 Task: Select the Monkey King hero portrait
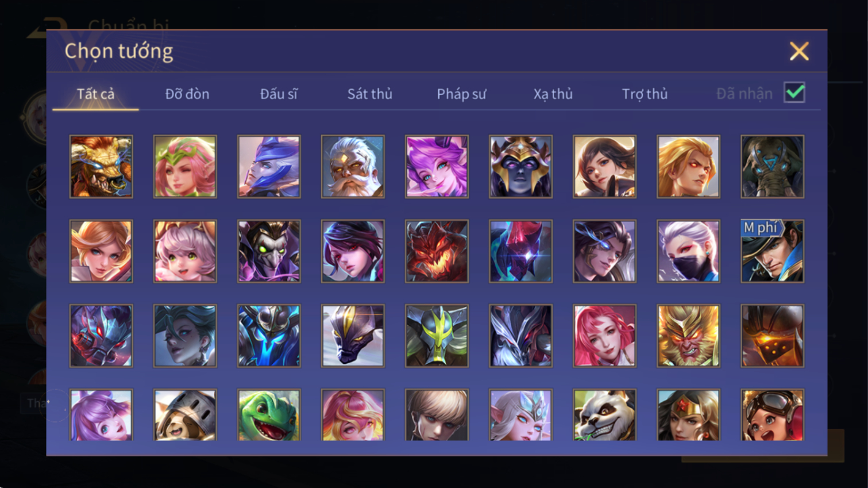click(x=688, y=336)
